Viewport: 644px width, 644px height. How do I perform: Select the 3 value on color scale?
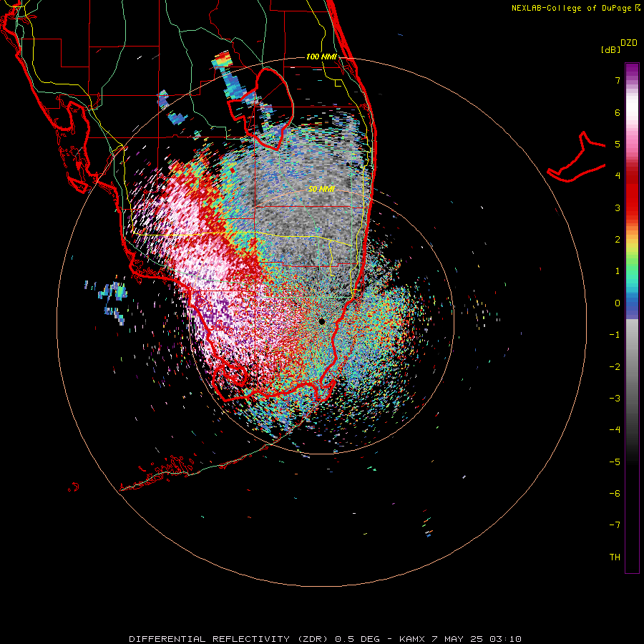tap(618, 208)
